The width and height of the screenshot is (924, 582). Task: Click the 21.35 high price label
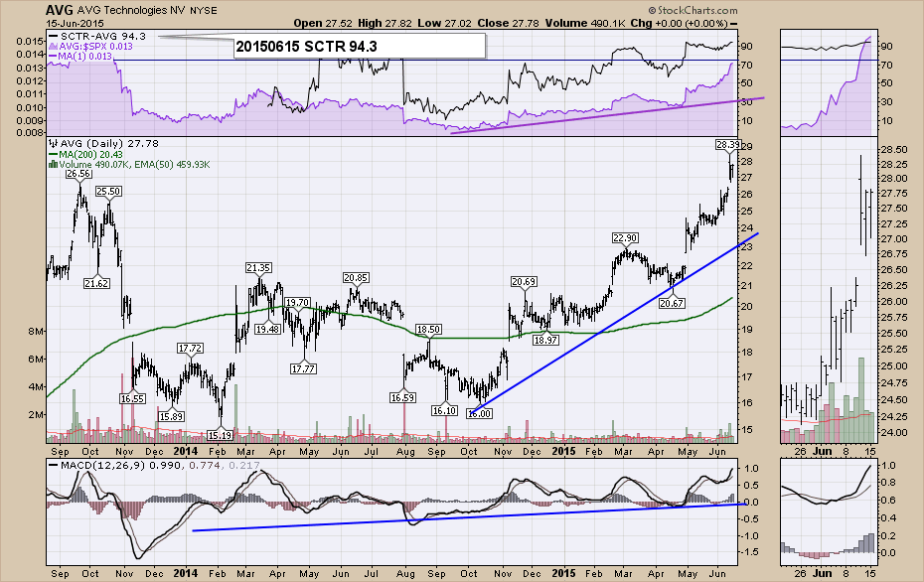pyautogui.click(x=258, y=268)
